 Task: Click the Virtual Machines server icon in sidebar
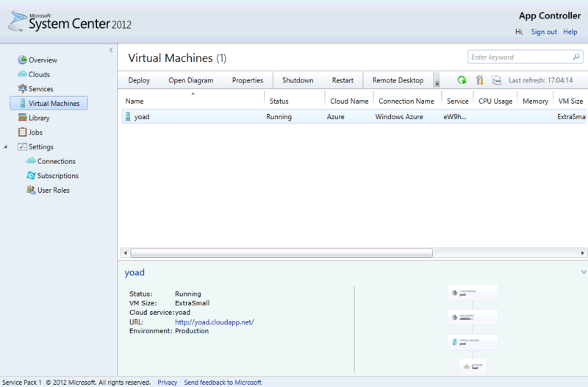coord(23,103)
